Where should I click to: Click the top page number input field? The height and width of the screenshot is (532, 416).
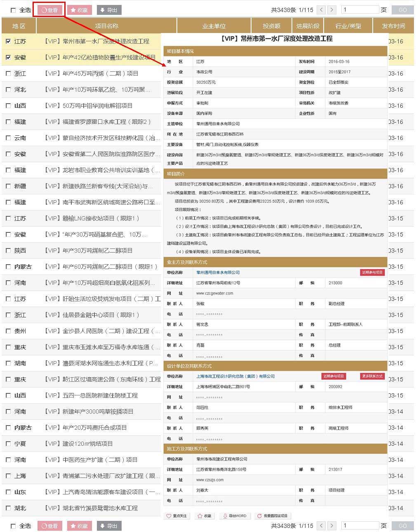click(x=360, y=10)
